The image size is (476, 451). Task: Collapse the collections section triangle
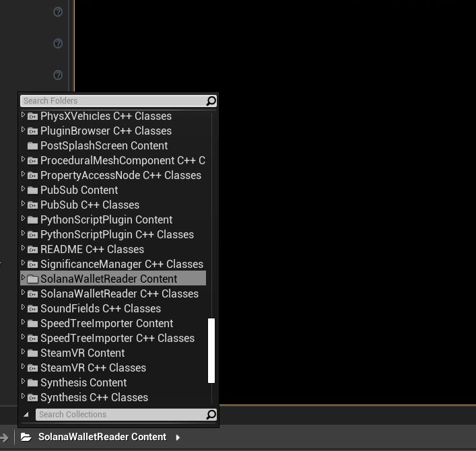(26, 414)
